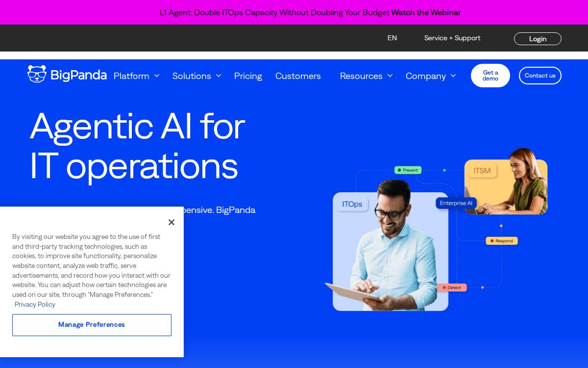Select the EN language option
Image resolution: width=588 pixels, height=368 pixels.
point(392,38)
